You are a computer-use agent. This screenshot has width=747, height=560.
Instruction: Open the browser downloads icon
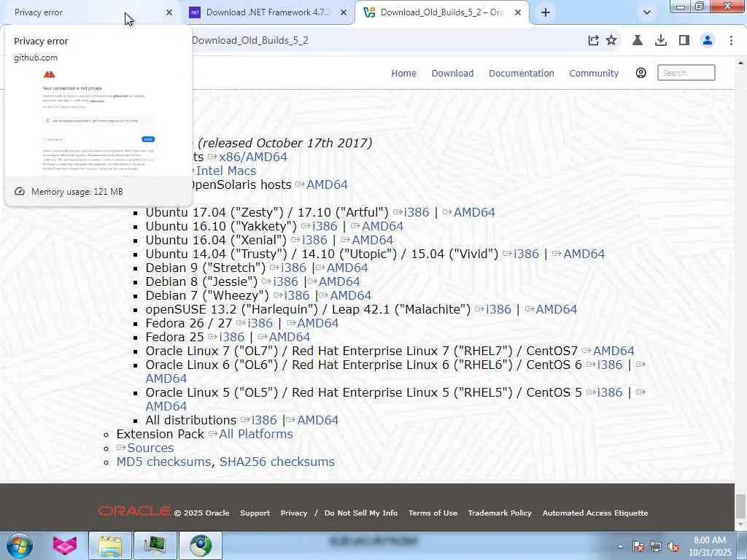(x=661, y=41)
